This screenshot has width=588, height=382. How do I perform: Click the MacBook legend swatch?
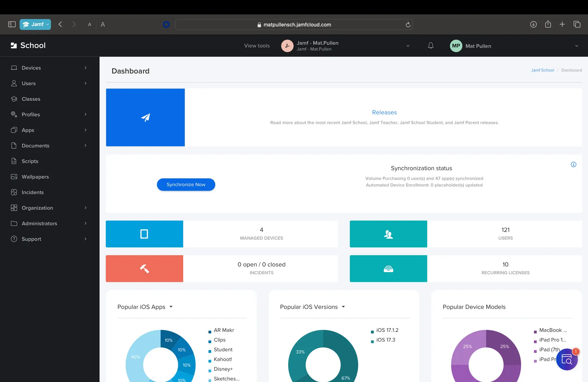[x=535, y=332]
